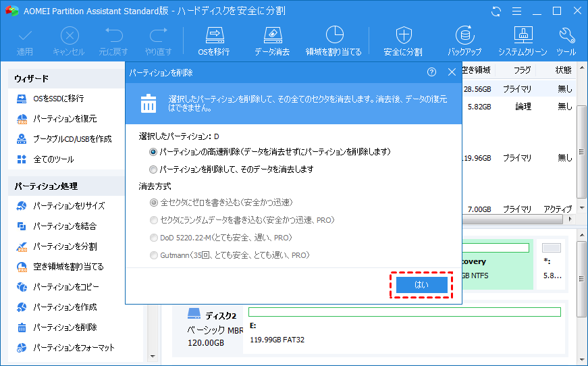The image size is (588, 366).
Task: Choose パーティションを分割 in sidebar
Action: 57,246
